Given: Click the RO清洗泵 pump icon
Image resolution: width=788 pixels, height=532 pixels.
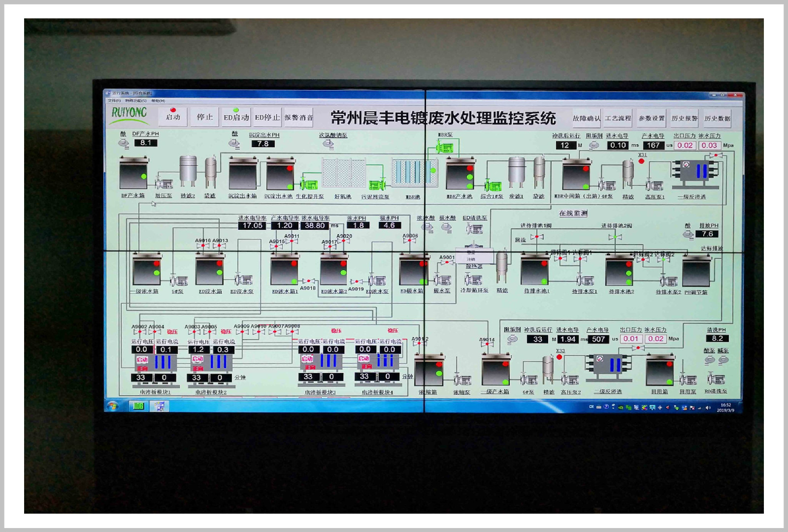Looking at the screenshot, I should [716, 379].
